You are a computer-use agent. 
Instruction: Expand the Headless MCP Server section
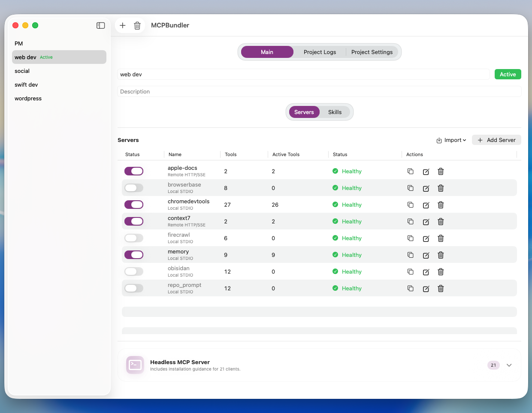(x=509, y=365)
